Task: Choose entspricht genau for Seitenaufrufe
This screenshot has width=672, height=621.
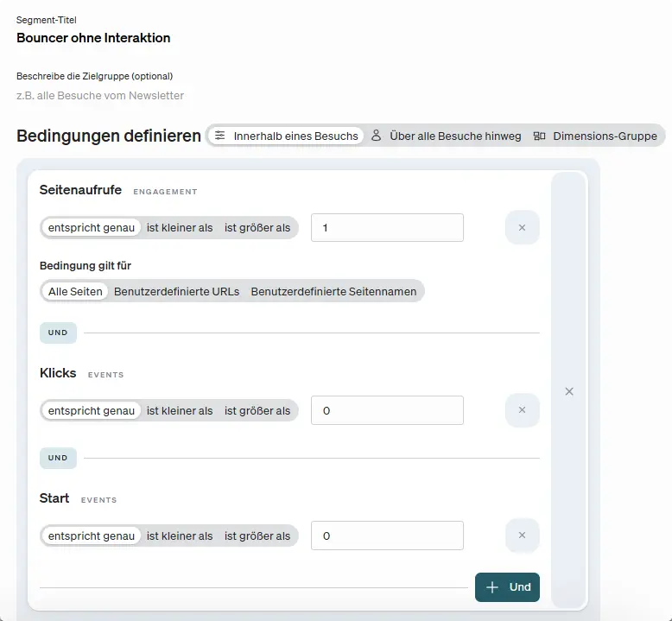Action: tap(92, 227)
